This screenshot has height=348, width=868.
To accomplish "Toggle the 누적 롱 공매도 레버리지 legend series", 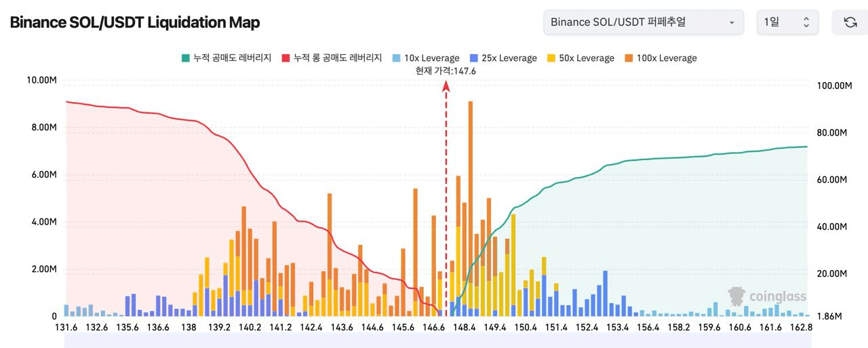I will pos(332,58).
